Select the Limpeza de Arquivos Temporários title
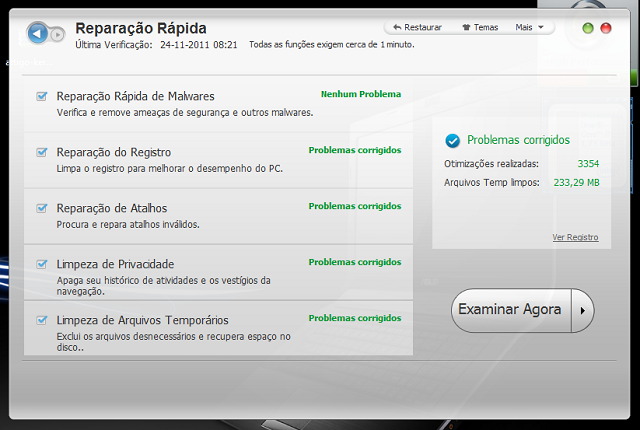640x430 pixels. pyautogui.click(x=142, y=320)
